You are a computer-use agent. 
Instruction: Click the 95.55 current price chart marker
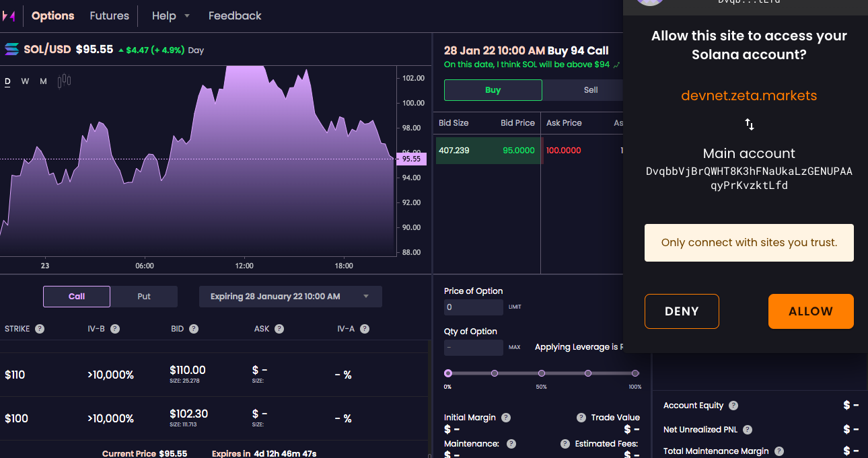point(411,159)
